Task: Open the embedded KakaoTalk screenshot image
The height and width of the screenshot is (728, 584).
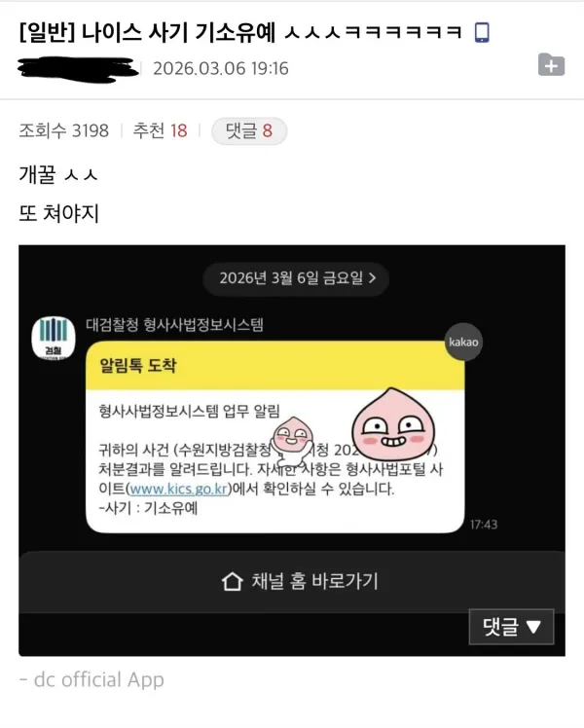Action: pyautogui.click(x=292, y=451)
